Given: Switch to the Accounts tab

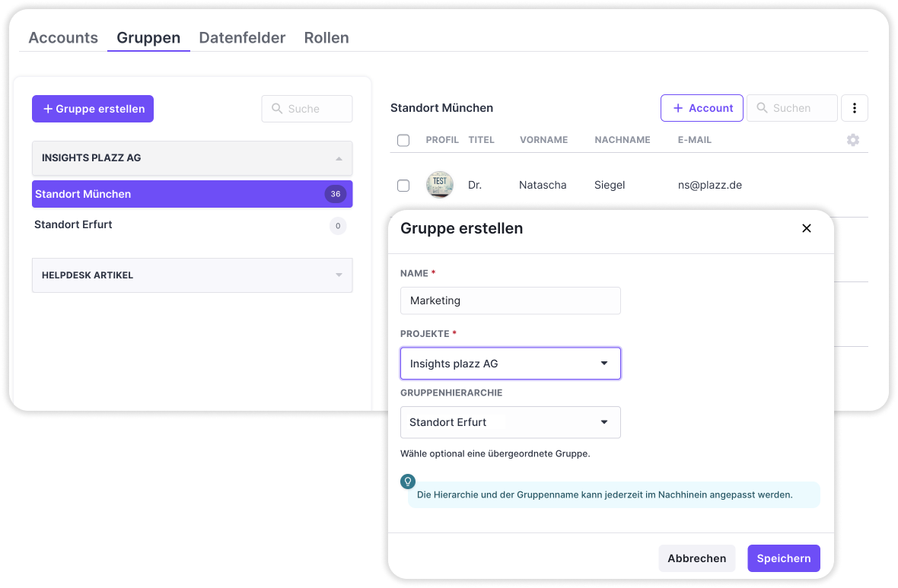Looking at the screenshot, I should [x=63, y=38].
